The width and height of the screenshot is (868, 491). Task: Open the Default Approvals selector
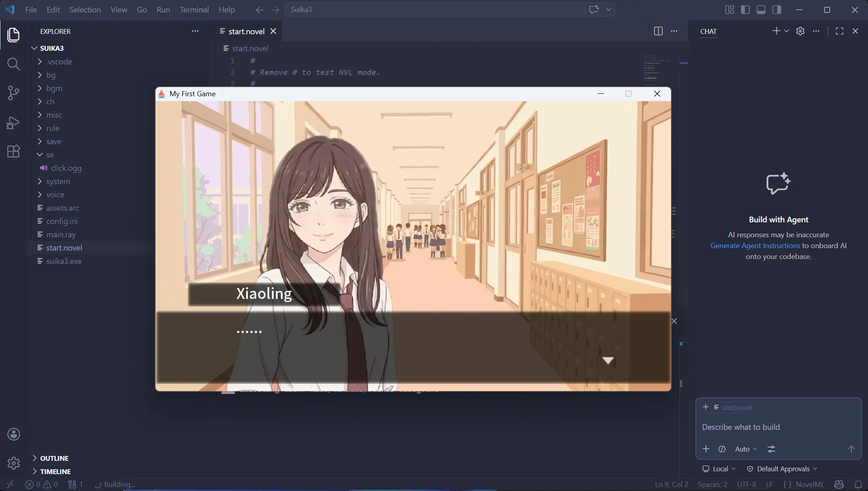[781, 468]
